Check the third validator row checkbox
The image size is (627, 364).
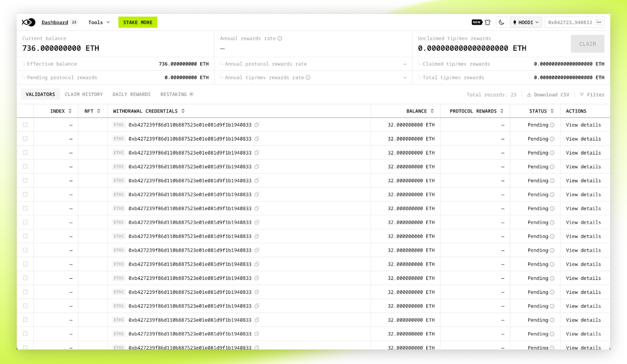coord(25,153)
